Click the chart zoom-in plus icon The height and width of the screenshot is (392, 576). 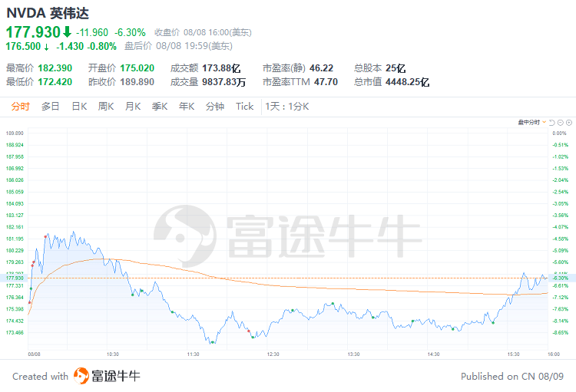coord(569,123)
